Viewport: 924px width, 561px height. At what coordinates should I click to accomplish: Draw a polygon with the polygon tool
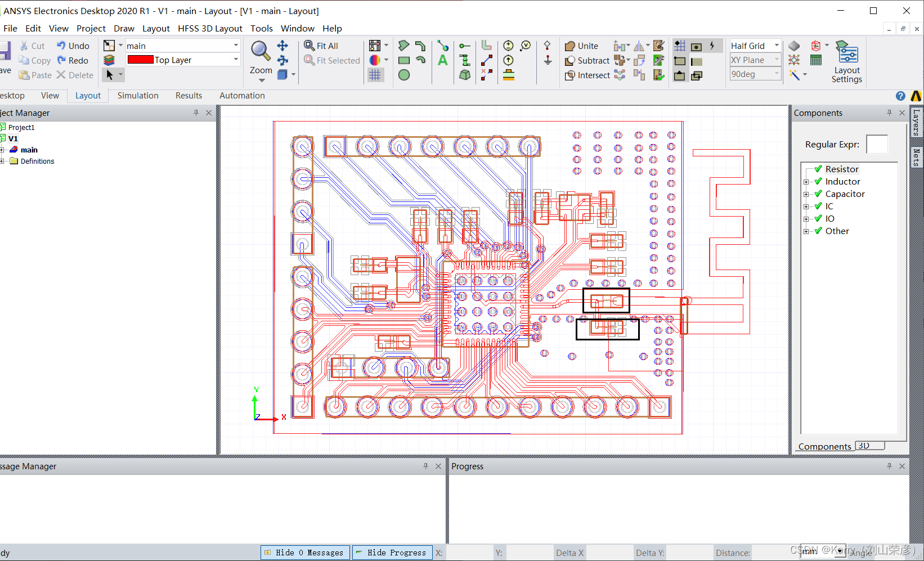pos(403,46)
